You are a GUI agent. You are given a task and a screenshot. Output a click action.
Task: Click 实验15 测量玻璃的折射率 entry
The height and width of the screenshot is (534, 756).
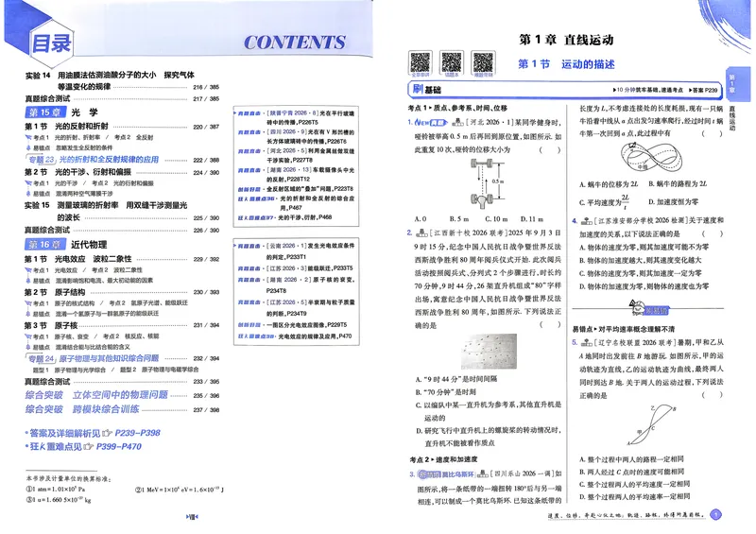pos(123,212)
